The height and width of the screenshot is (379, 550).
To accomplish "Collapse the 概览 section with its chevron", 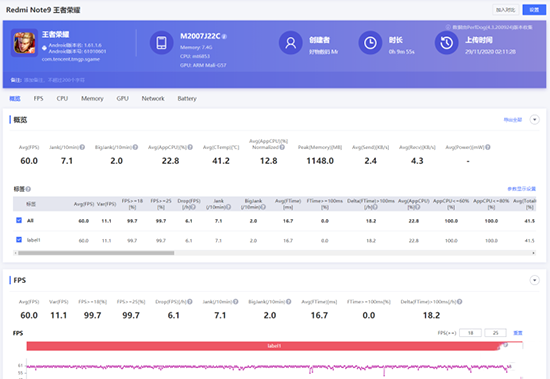I will pos(535,120).
